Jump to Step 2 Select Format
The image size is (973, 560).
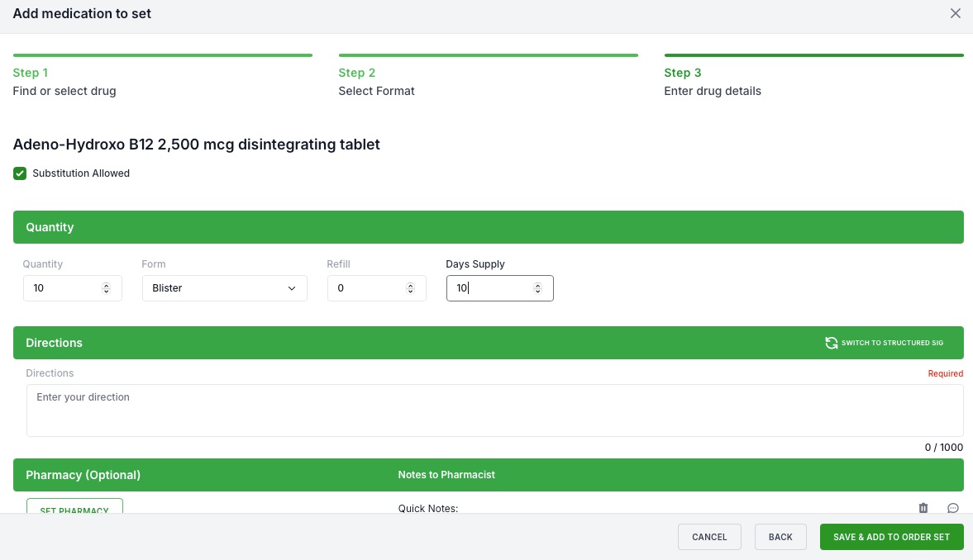(x=489, y=77)
